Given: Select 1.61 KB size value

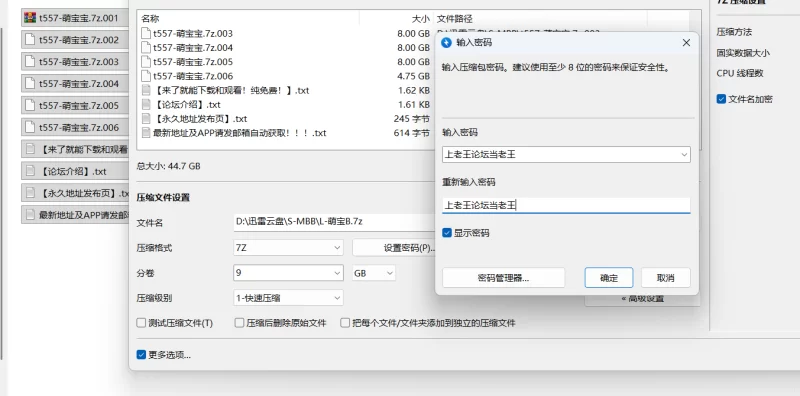Looking at the screenshot, I should (413, 105).
